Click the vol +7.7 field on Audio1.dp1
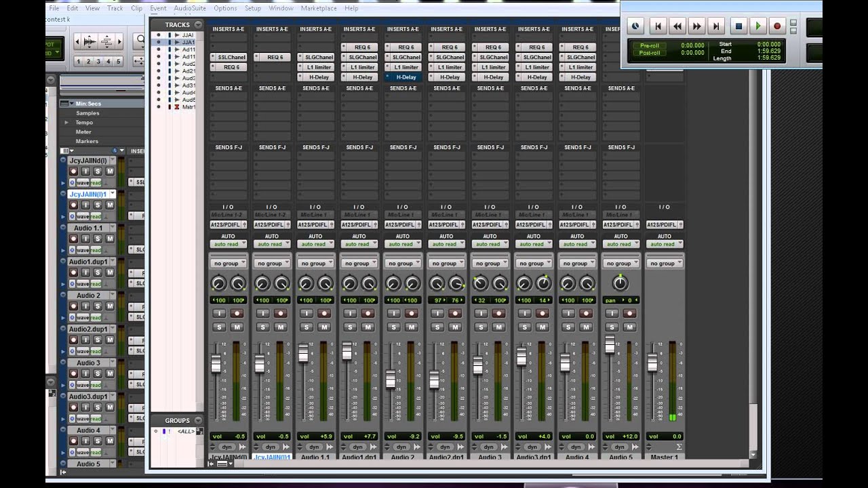The width and height of the screenshot is (868, 488). [x=359, y=436]
